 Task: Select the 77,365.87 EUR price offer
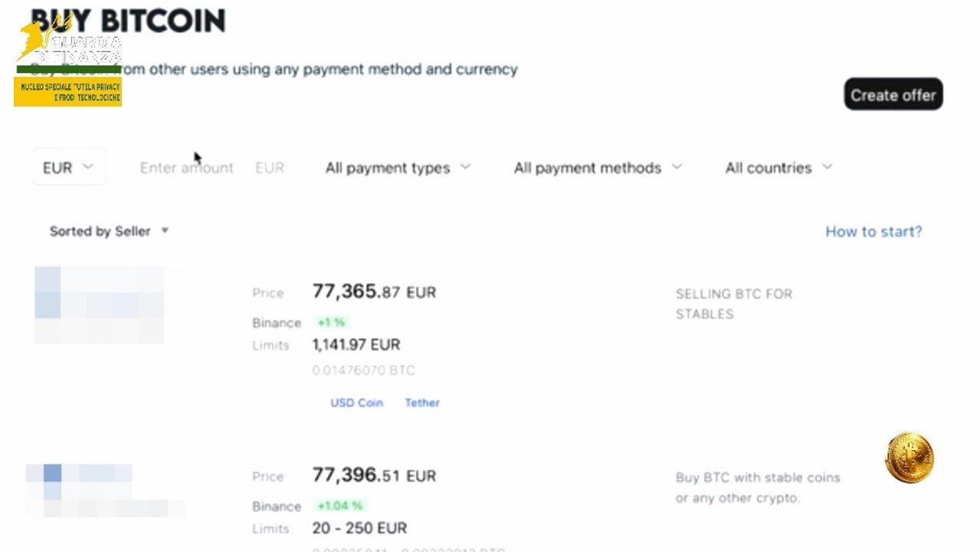[374, 291]
